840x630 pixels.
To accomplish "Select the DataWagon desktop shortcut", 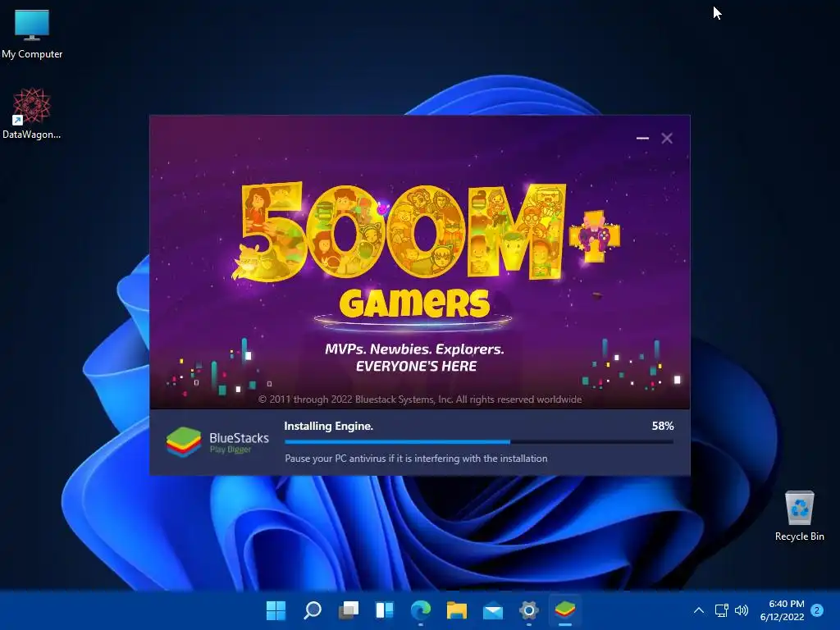I will [x=32, y=114].
